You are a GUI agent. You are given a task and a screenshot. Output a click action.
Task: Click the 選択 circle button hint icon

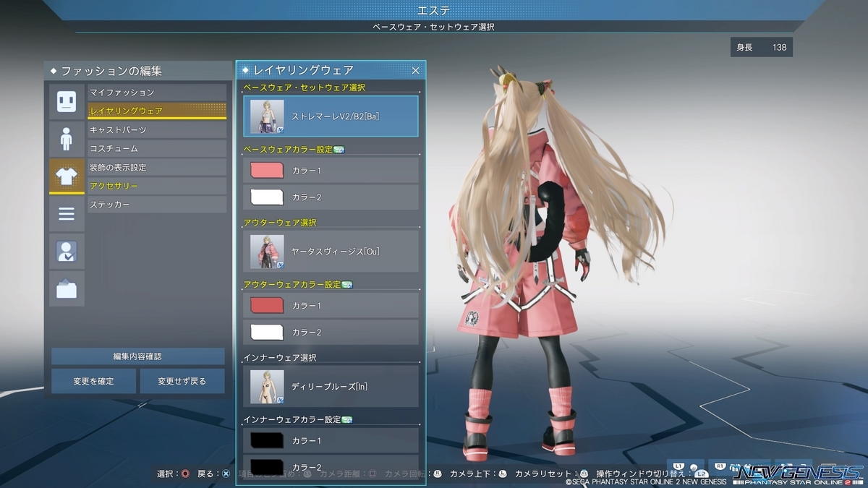186,474
